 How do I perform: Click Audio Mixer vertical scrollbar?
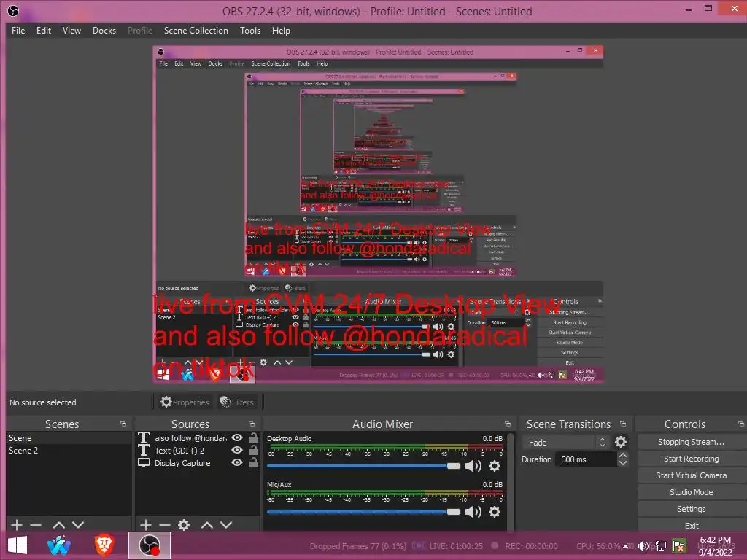tap(511, 481)
